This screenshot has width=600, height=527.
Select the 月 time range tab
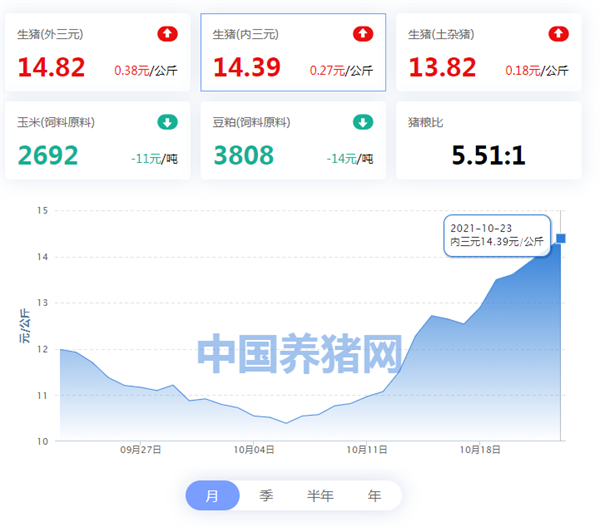(212, 495)
